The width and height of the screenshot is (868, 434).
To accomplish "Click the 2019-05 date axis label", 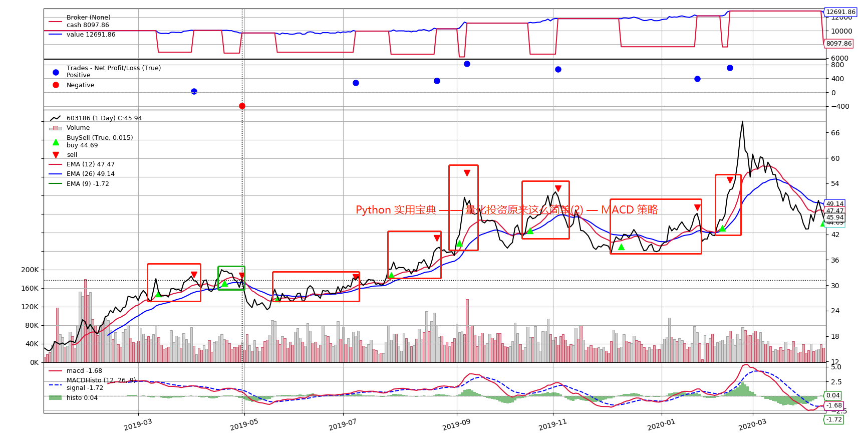I will (244, 424).
